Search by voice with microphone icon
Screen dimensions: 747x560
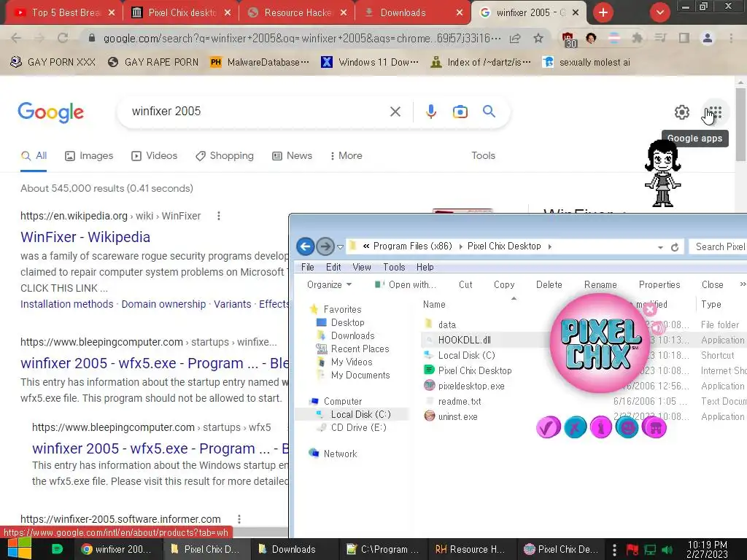click(x=430, y=112)
